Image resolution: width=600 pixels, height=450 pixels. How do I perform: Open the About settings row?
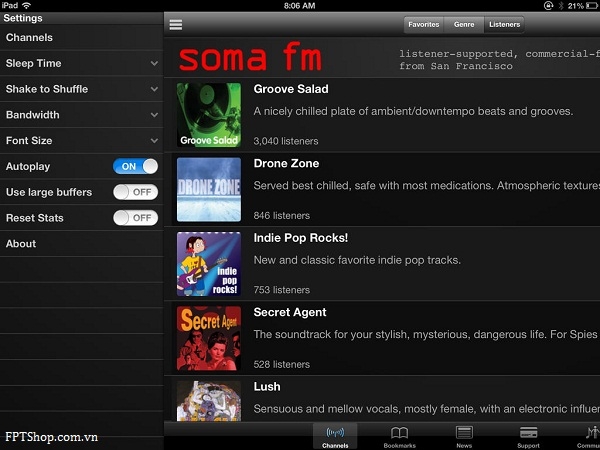pyautogui.click(x=82, y=244)
